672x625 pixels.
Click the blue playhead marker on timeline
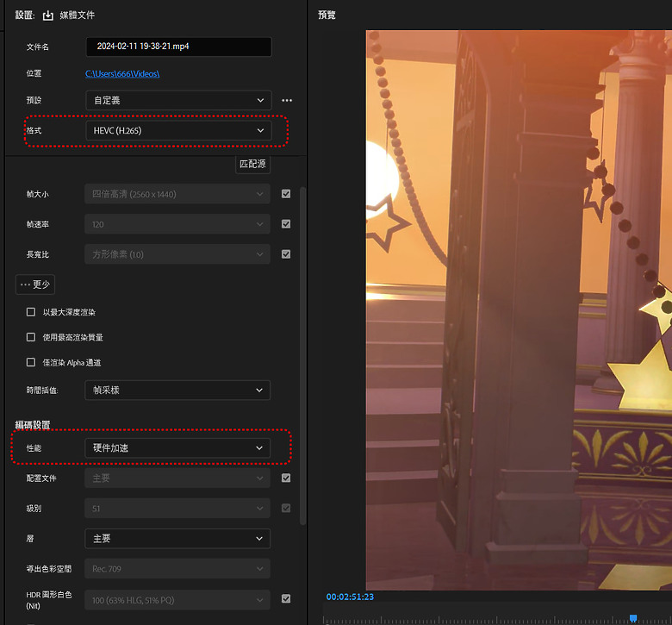tap(633, 618)
